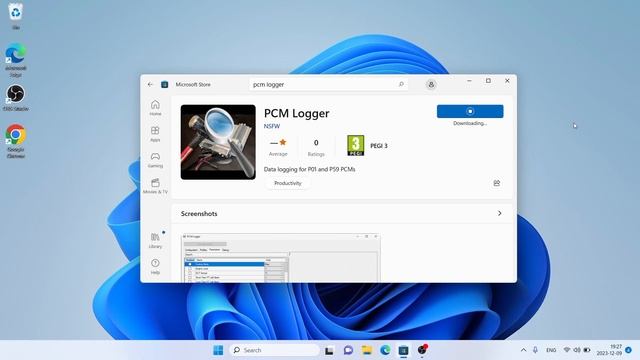Click the 0 Ratings count

(x=316, y=147)
